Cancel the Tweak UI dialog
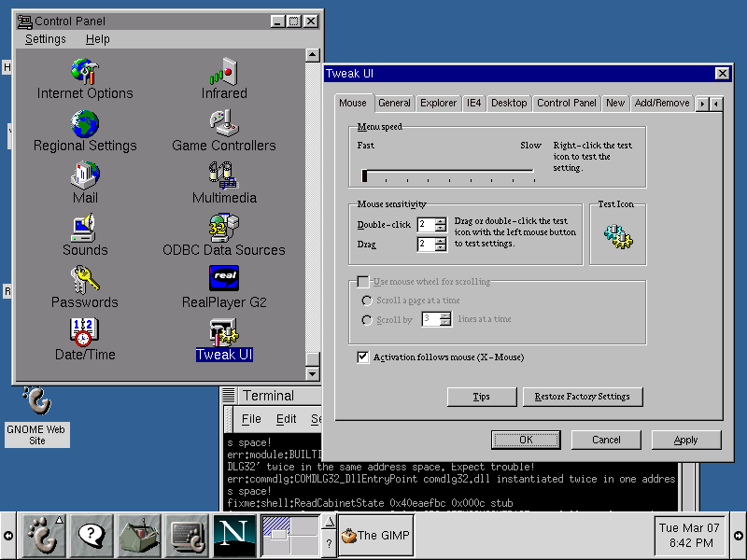 (606, 440)
